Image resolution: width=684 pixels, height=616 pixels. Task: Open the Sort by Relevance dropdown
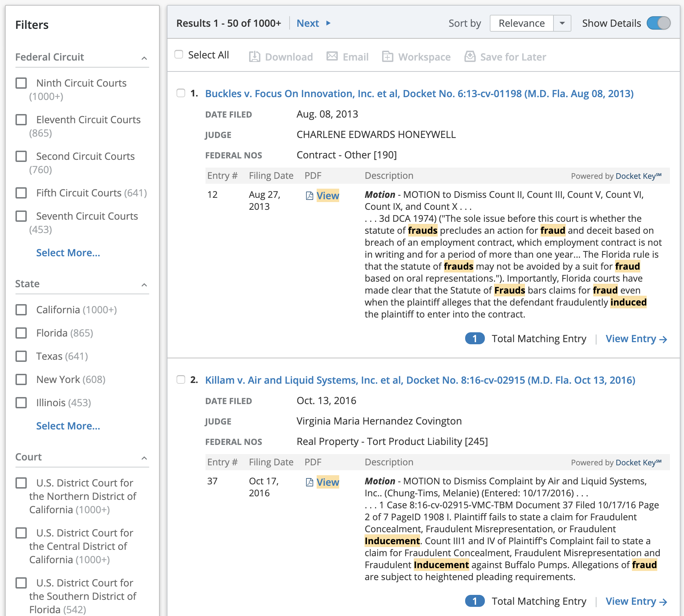click(562, 23)
